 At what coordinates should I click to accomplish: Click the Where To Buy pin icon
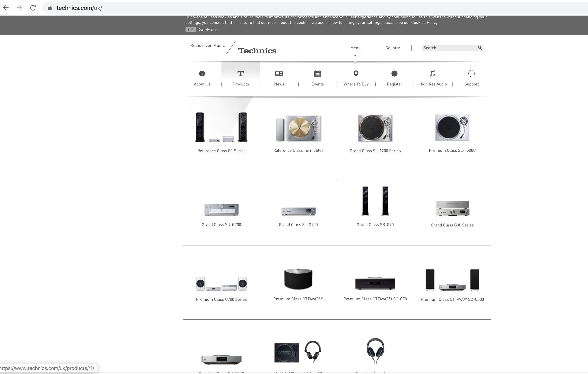pos(356,73)
